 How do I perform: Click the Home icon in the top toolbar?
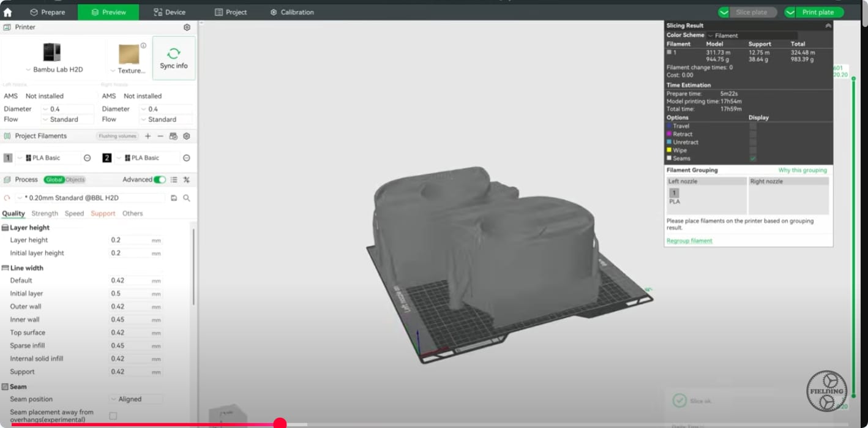[x=9, y=12]
